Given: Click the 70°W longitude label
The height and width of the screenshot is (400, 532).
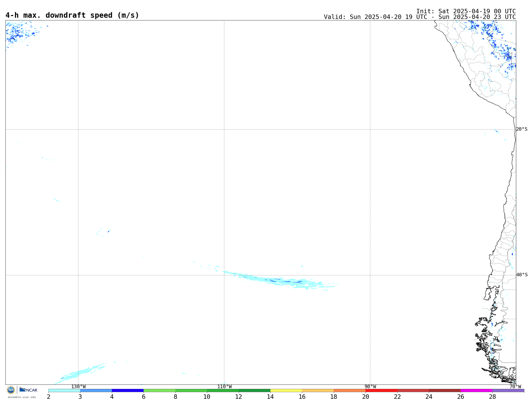Looking at the screenshot, I should tap(515, 387).
